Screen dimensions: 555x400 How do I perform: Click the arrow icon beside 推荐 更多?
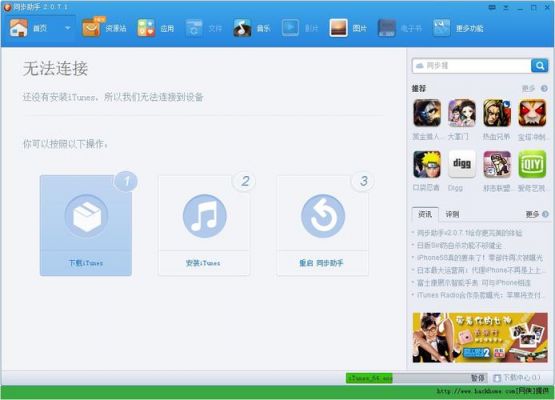point(544,88)
